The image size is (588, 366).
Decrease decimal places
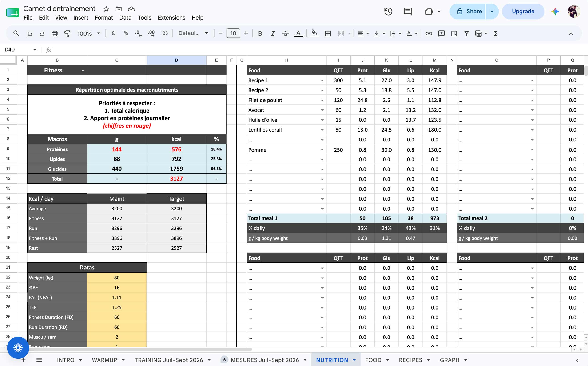click(x=138, y=33)
